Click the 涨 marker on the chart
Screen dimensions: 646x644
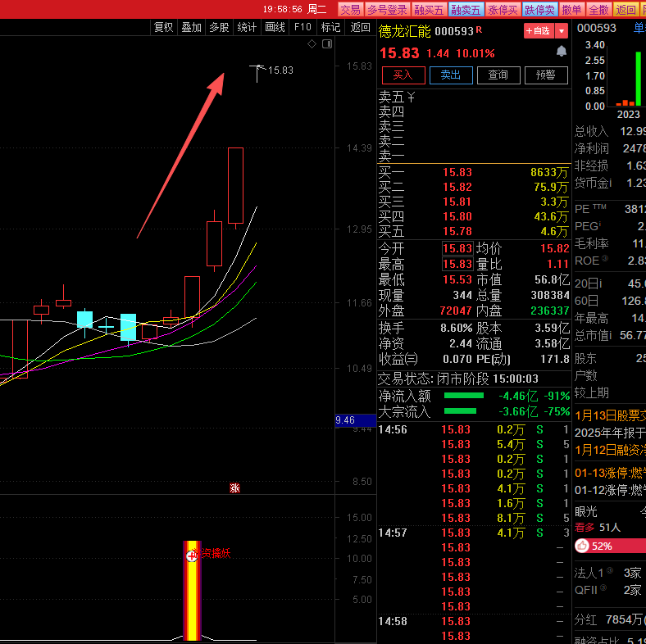coord(234,488)
